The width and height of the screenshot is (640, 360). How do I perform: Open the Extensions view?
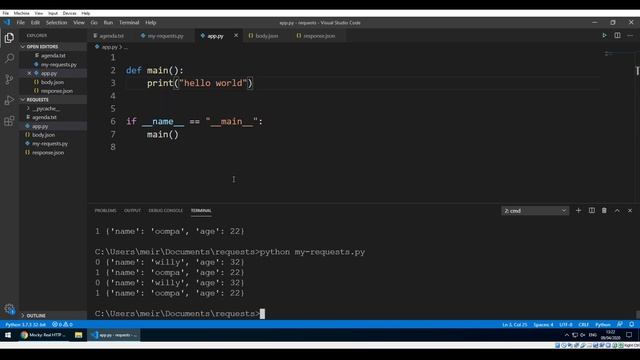click(x=9, y=121)
